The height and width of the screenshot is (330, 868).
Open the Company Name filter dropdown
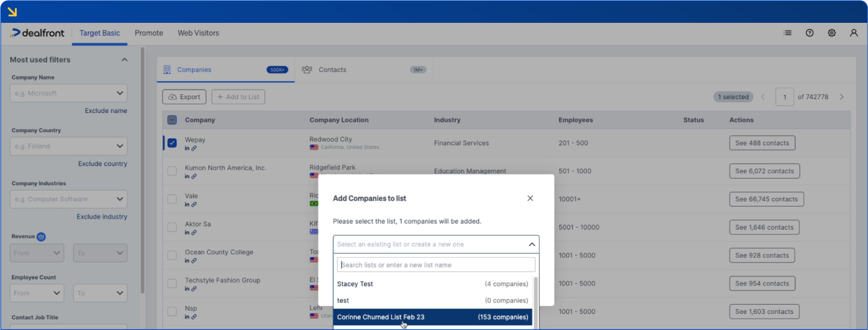[x=69, y=93]
